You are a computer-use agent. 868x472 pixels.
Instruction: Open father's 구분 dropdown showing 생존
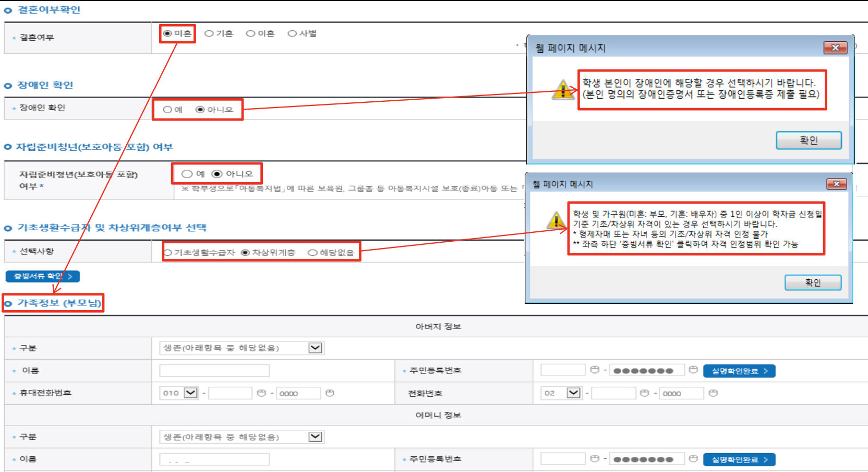point(316,347)
